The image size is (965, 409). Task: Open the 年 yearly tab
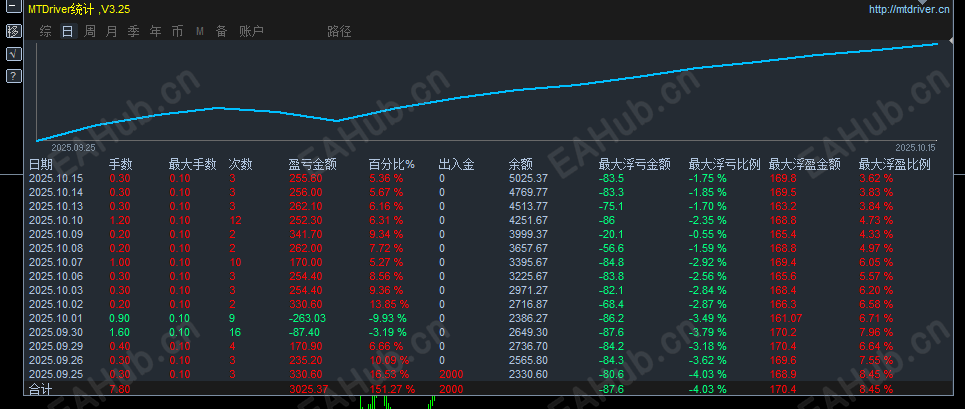coord(156,31)
